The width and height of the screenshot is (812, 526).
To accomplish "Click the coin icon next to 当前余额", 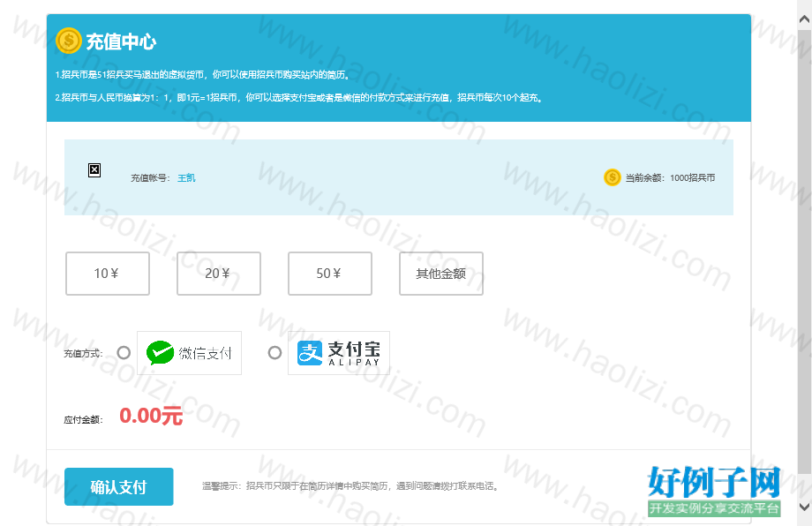I will pos(613,177).
